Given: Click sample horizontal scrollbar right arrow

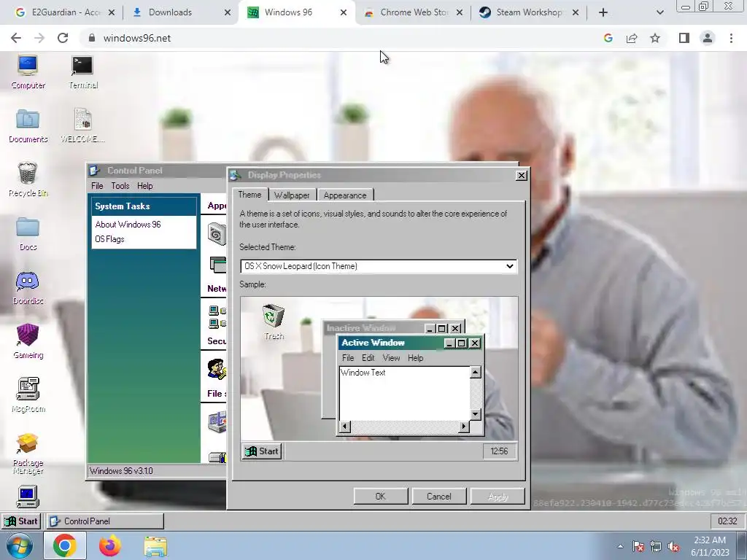Looking at the screenshot, I should (463, 427).
